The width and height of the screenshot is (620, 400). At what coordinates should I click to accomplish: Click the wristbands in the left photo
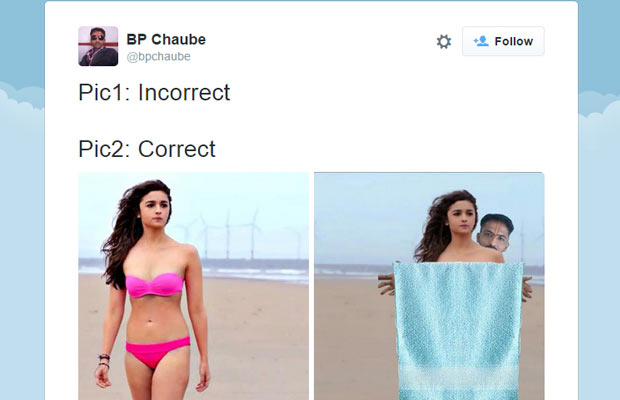pyautogui.click(x=104, y=361)
